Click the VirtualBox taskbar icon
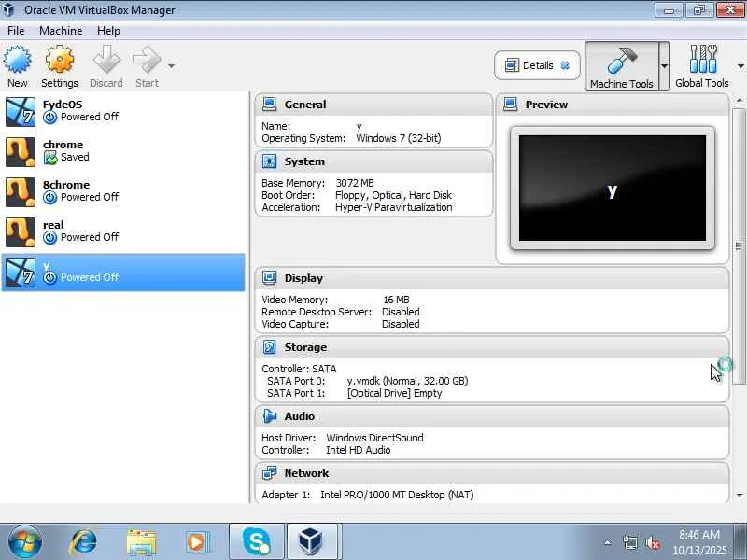 [x=312, y=542]
